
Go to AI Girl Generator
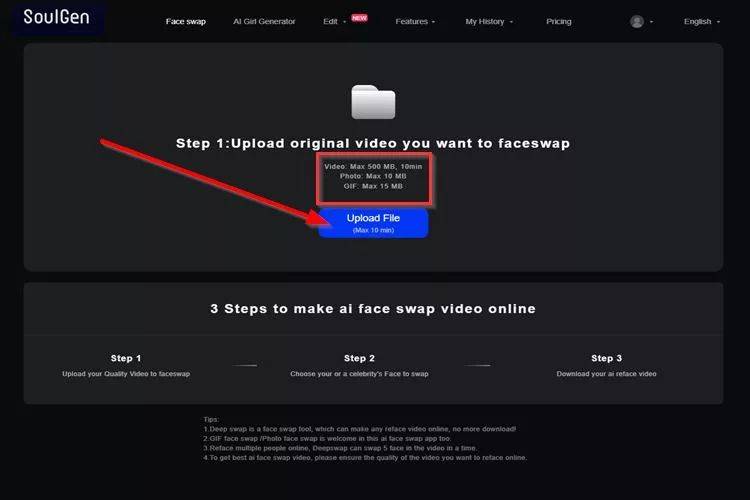click(x=264, y=22)
